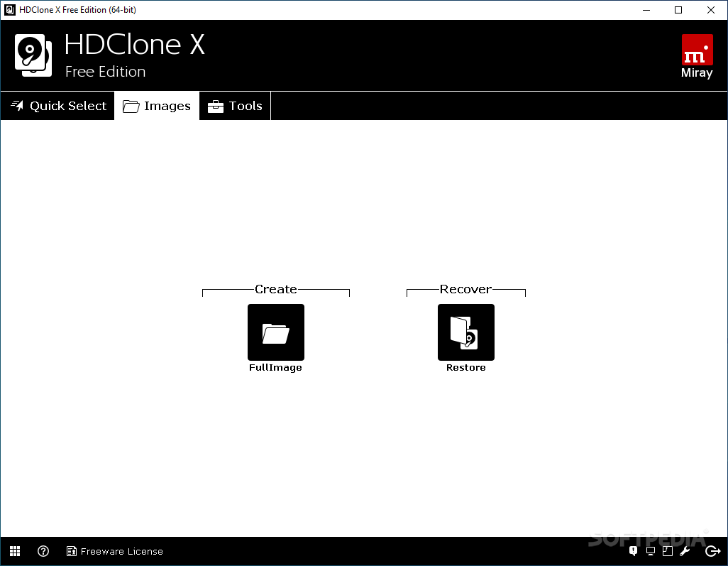Image resolution: width=728 pixels, height=566 pixels.
Task: Minimize the HDClone X window
Action: [646, 10]
